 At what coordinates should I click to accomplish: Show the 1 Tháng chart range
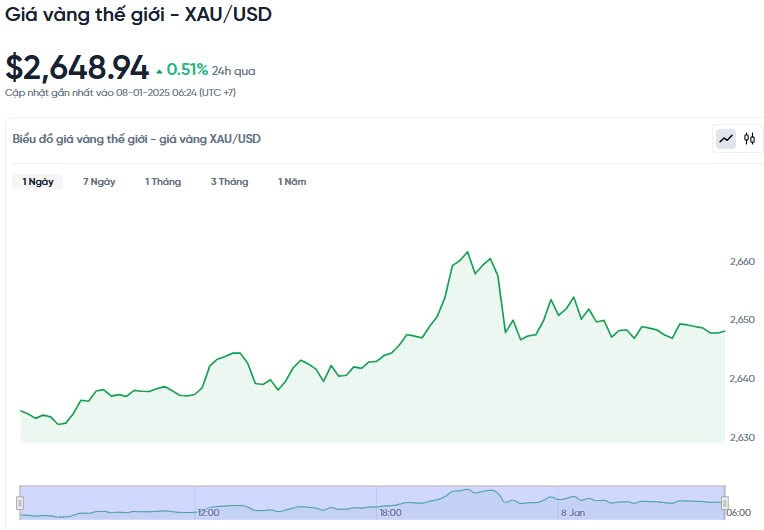click(x=163, y=182)
